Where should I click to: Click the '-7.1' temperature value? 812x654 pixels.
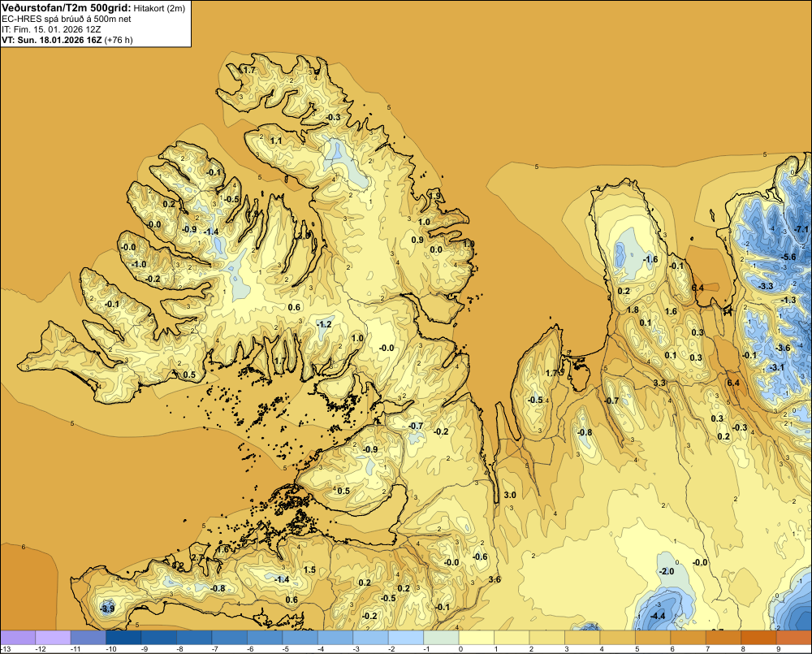coord(801,229)
